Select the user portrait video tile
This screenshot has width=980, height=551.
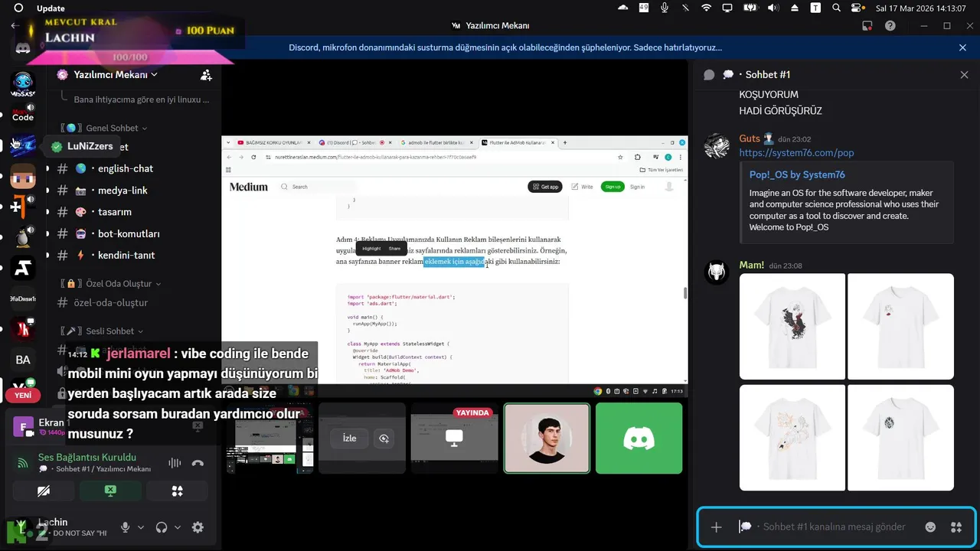pos(547,438)
